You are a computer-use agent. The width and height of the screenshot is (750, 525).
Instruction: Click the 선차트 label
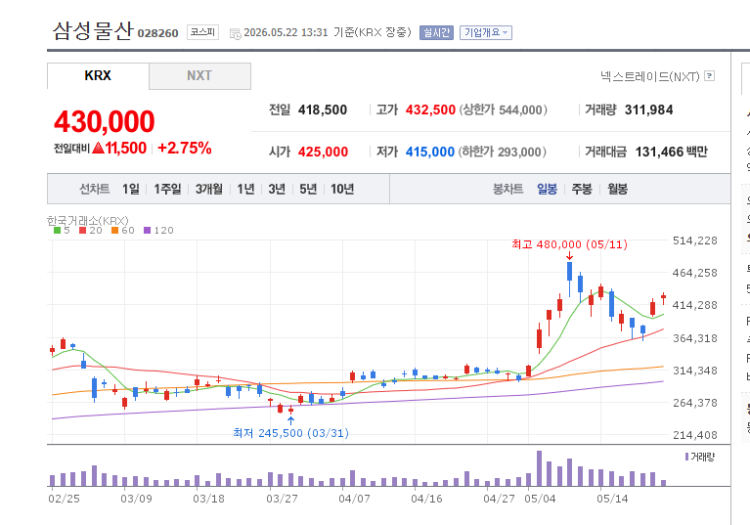click(94, 189)
